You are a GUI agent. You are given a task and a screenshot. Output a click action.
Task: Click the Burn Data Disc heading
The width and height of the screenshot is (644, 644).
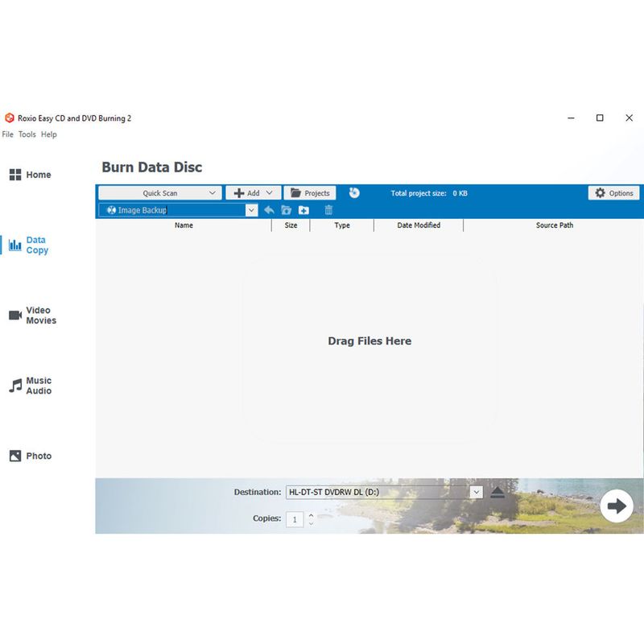point(152,167)
